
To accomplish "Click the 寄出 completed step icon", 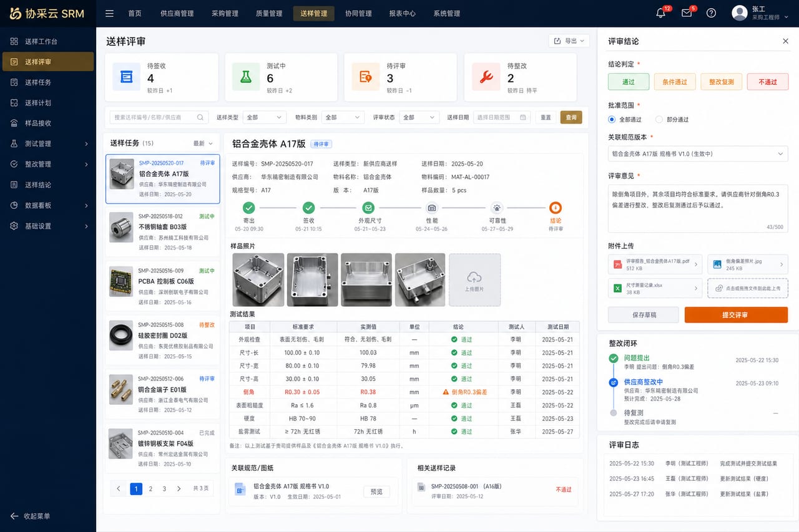I will coord(249,208).
